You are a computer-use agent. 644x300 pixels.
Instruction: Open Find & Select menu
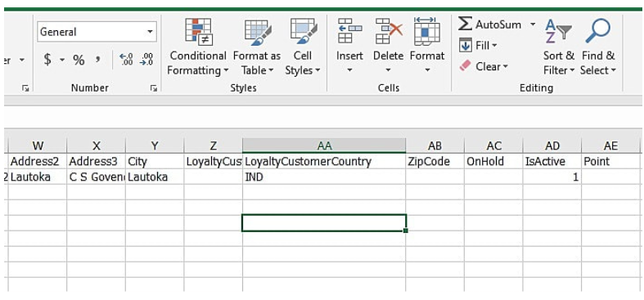598,47
